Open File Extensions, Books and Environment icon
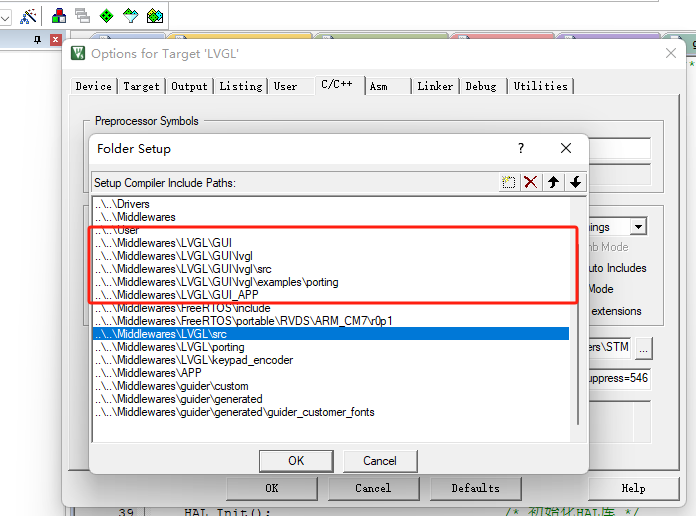This screenshot has width=696, height=516. point(59,16)
